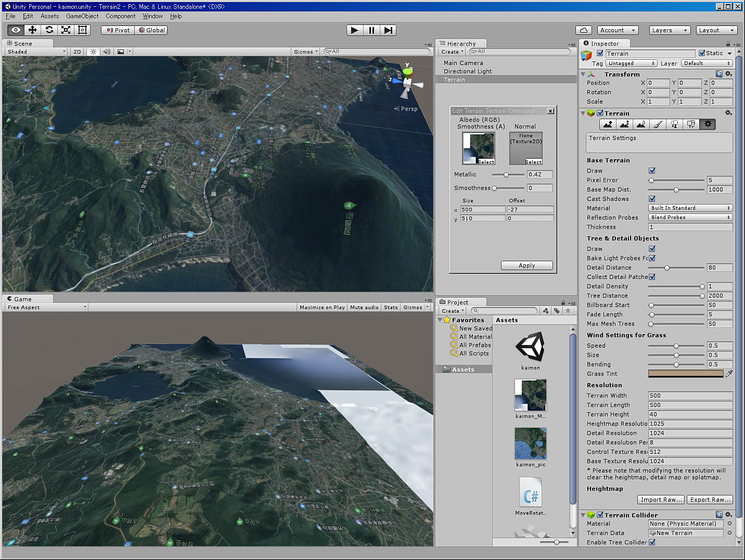Toggle Tree & Detail Draw checkbox
745x560 pixels.
click(x=652, y=249)
